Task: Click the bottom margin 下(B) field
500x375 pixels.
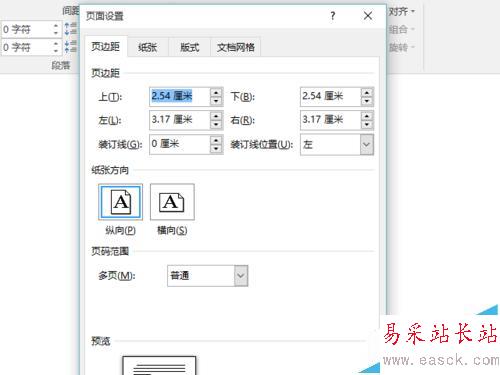Action: [x=330, y=97]
